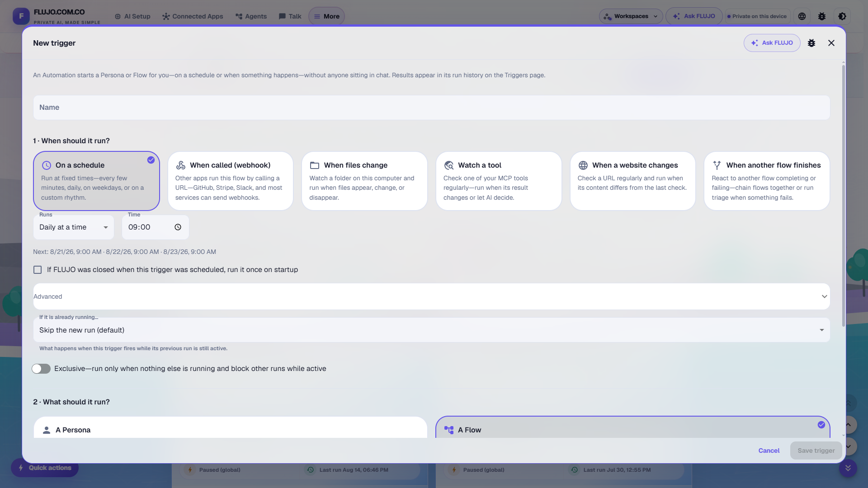
Task: Open the Runs 'Daily at a time' dropdown
Action: (74, 227)
